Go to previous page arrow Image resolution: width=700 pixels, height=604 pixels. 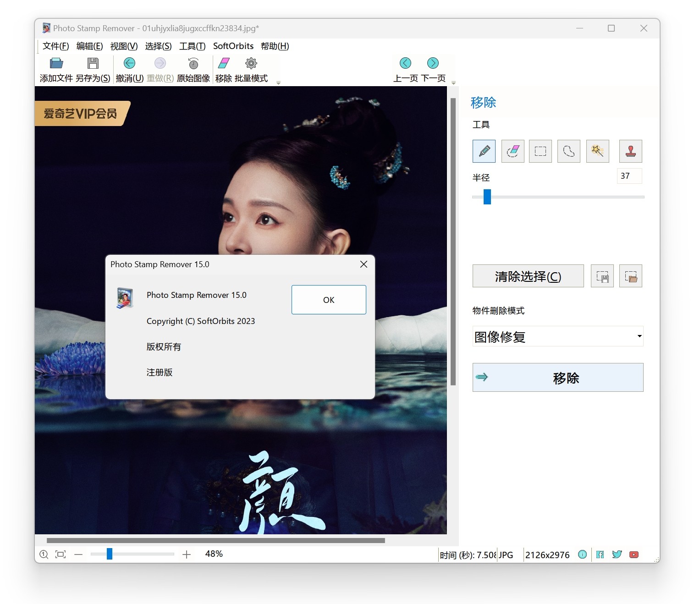pyautogui.click(x=406, y=63)
